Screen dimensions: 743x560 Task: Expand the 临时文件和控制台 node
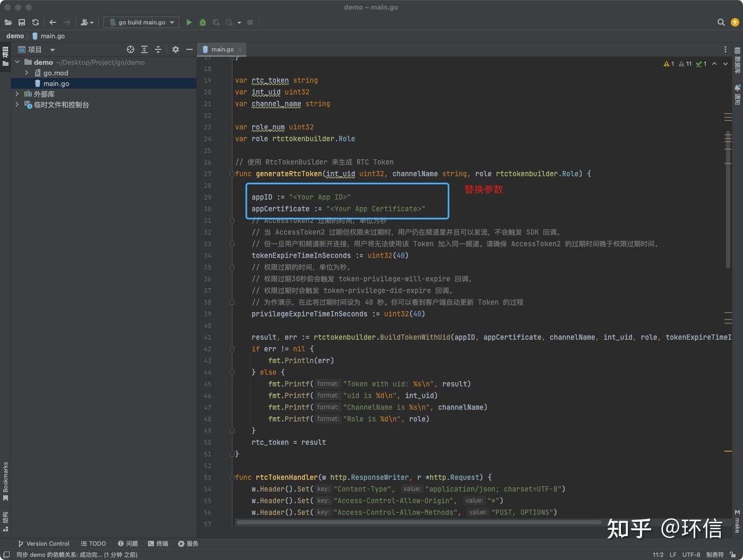(17, 105)
